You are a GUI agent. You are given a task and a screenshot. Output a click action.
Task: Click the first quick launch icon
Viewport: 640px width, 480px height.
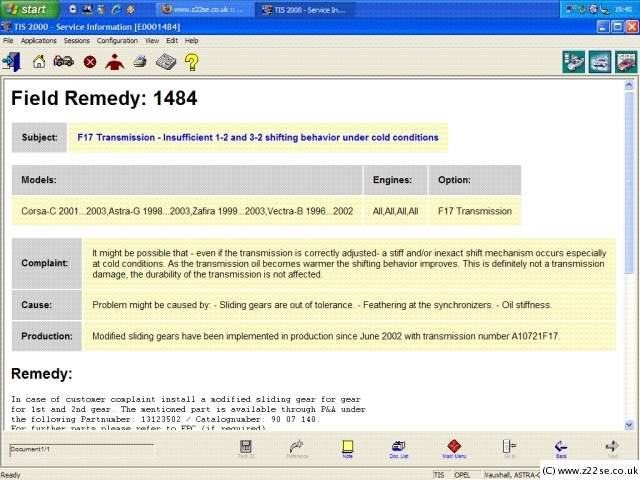[x=73, y=9]
